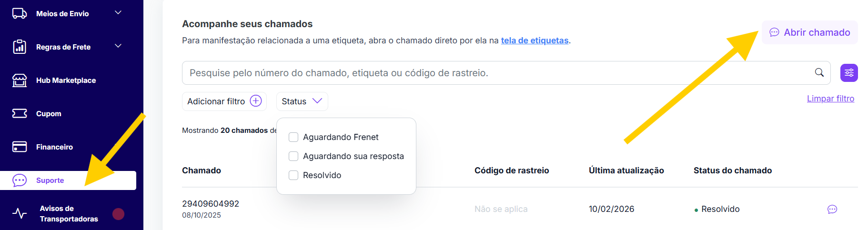
Task: Go to the Suporte menu item
Action: (x=50, y=180)
